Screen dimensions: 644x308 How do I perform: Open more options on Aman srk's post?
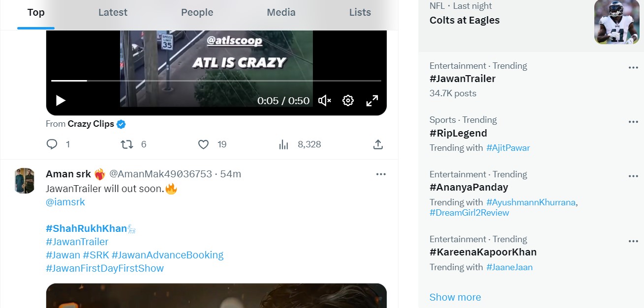381,174
